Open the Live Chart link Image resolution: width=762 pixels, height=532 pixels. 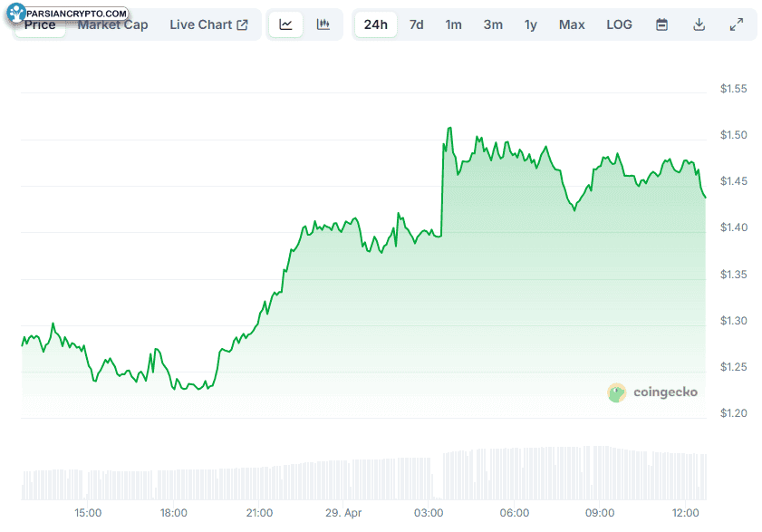click(x=209, y=24)
